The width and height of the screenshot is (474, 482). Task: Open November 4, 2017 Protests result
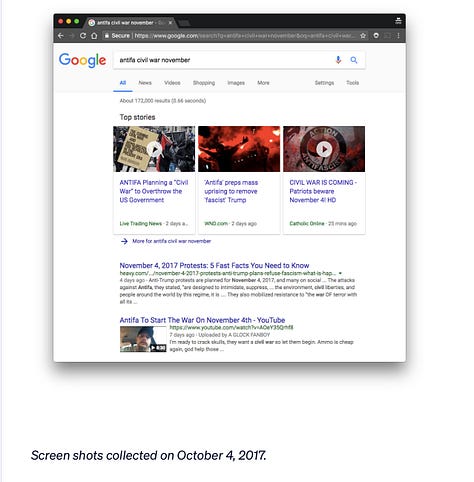click(214, 265)
